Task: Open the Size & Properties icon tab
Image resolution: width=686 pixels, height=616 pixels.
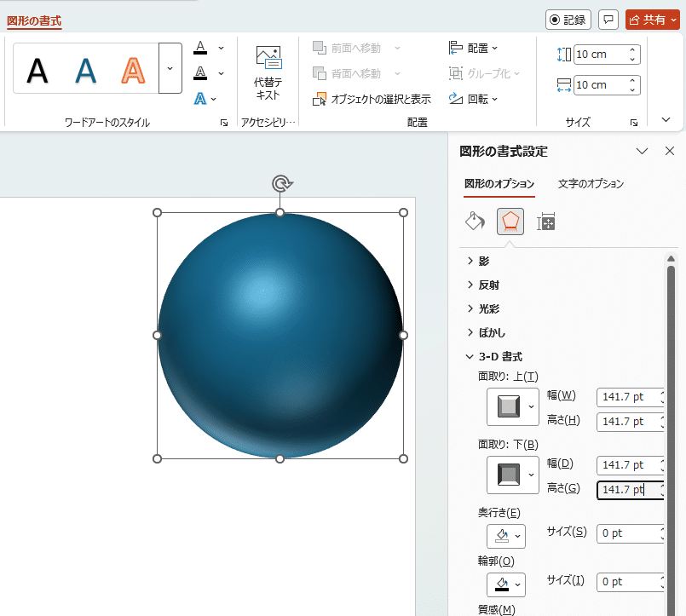Action: pos(546,222)
